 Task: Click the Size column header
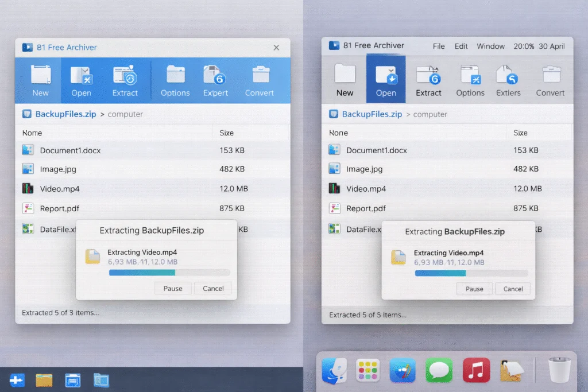tap(226, 133)
